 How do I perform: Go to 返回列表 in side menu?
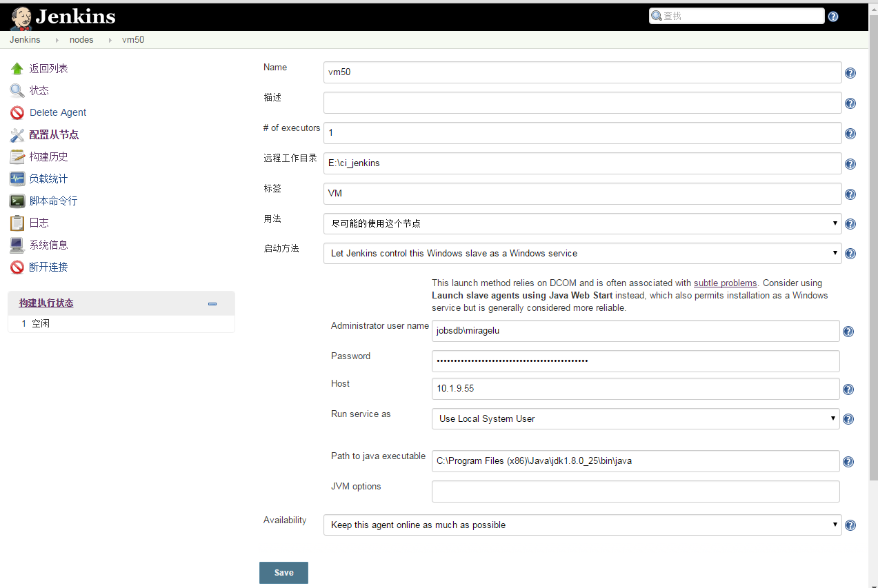[x=48, y=69]
